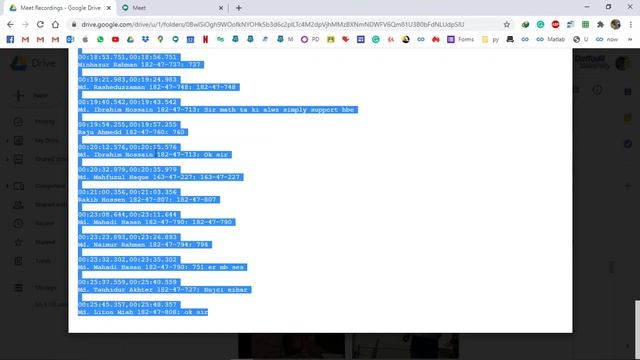Click timestamp 00:19:40.542,00:19:43.542
Screen dimensions: 640x360
coord(127,102)
